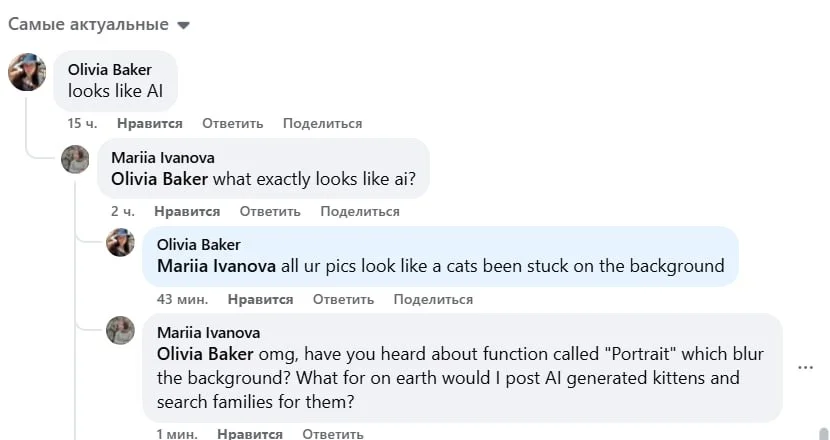
Task: Reply to Mariia's 'what exactly looks like ai?'
Action: point(270,212)
